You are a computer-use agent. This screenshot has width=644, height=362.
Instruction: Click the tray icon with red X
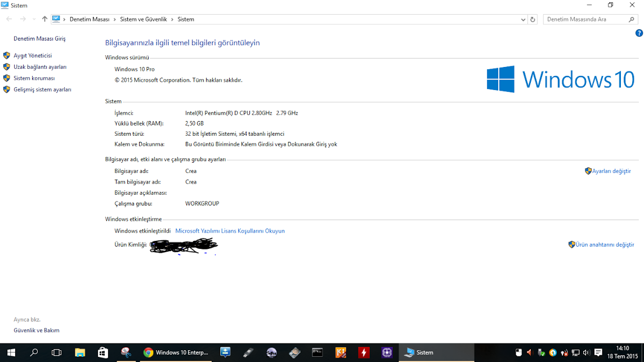coord(564,352)
